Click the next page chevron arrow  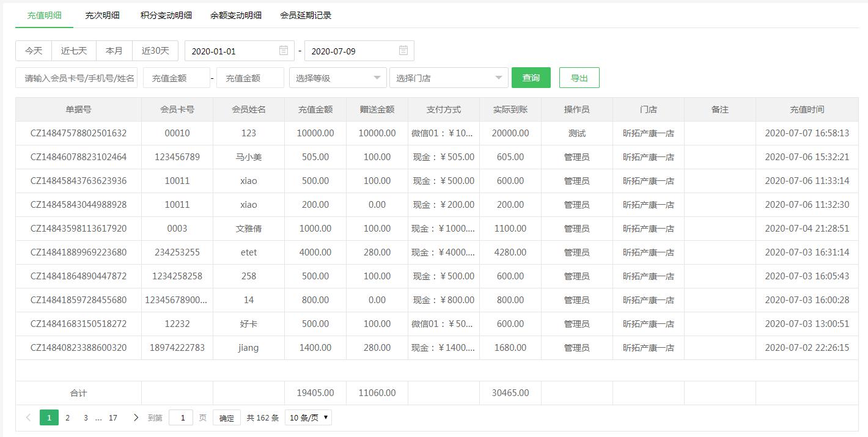136,417
